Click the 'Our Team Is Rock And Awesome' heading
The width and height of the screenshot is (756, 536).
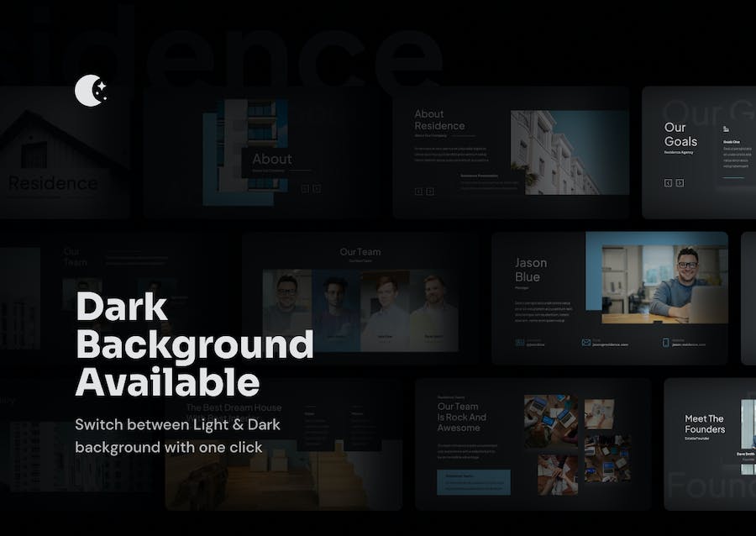click(462, 417)
